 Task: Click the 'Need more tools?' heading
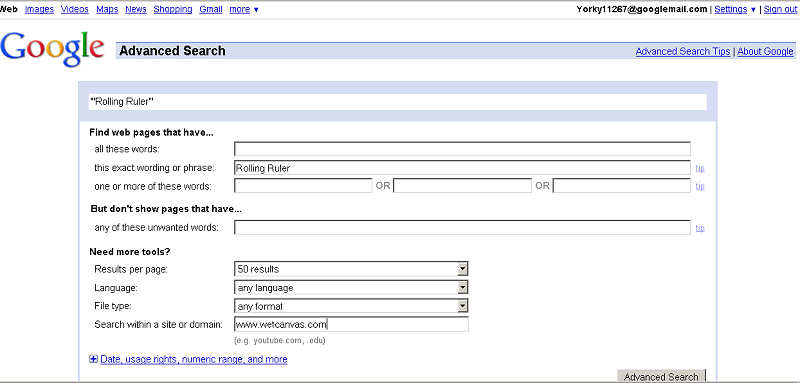(x=130, y=251)
